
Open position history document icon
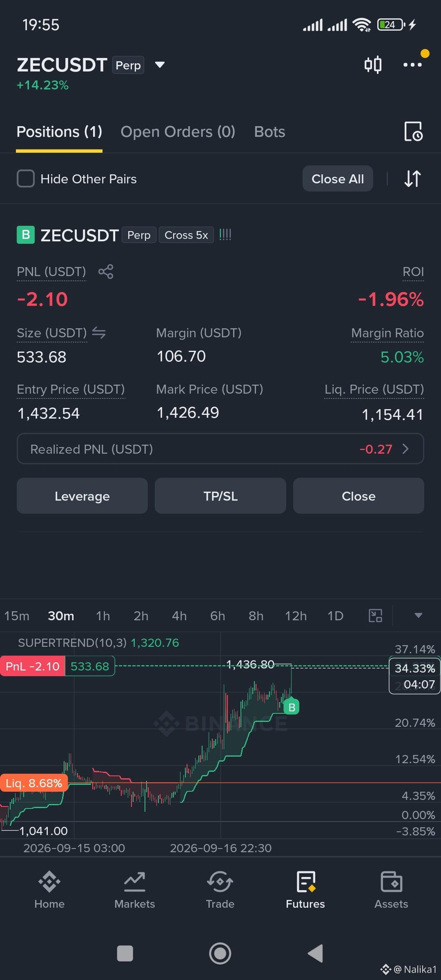pos(413,131)
